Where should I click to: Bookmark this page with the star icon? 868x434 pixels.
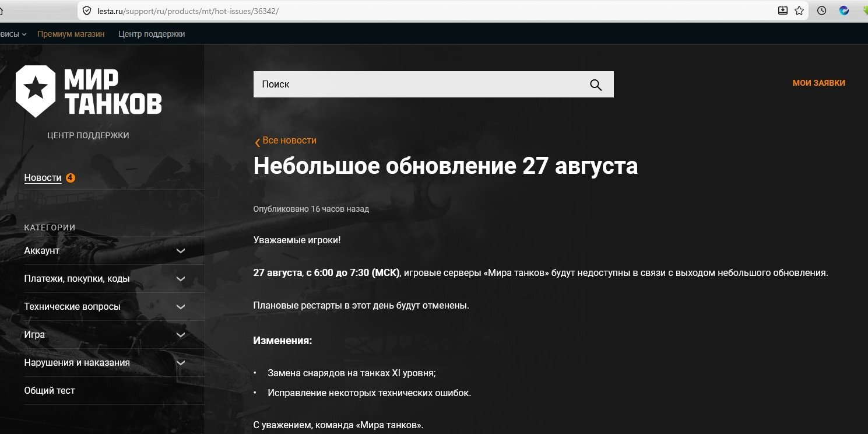coord(799,10)
